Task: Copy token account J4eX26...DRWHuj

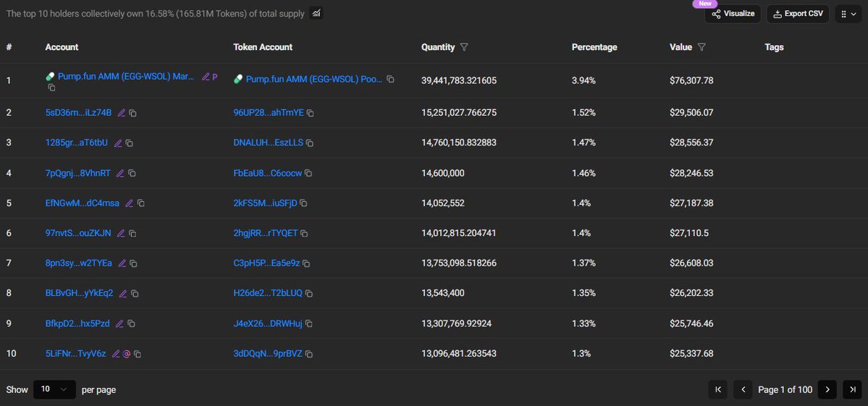Action: pos(309,323)
